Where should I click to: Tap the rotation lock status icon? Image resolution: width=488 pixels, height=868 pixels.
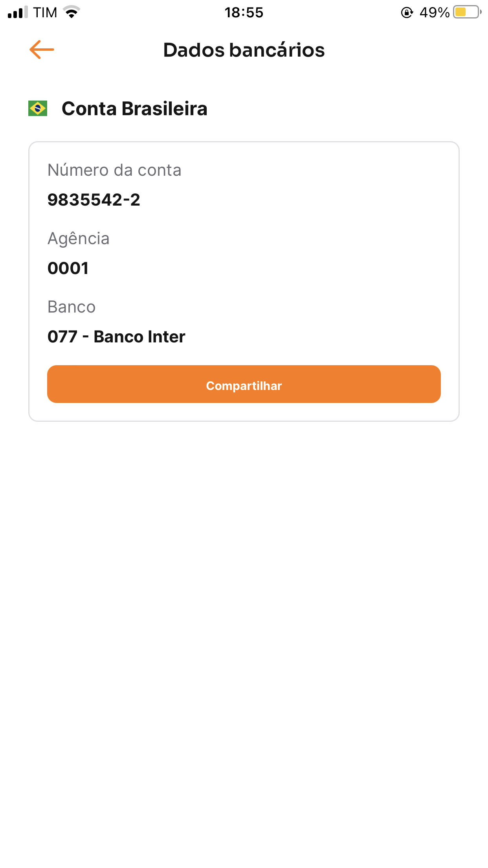pos(407,13)
